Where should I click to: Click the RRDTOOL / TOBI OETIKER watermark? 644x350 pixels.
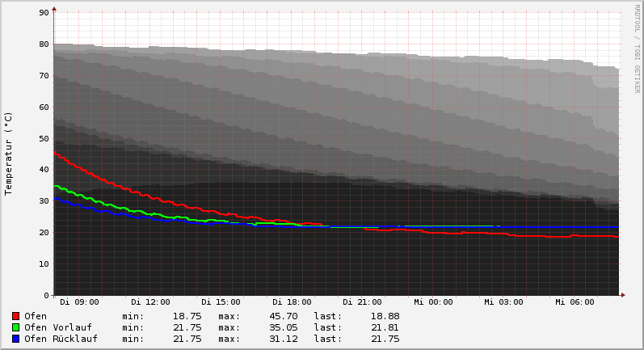point(637,48)
